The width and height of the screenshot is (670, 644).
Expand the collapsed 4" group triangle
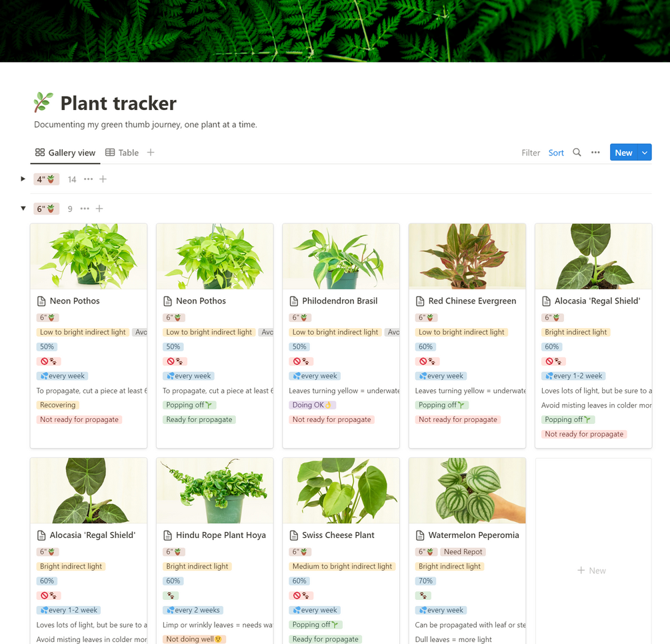(x=23, y=179)
